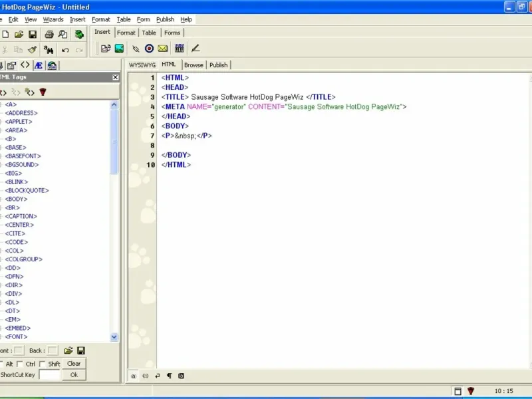Click the Print icon

coord(49,35)
